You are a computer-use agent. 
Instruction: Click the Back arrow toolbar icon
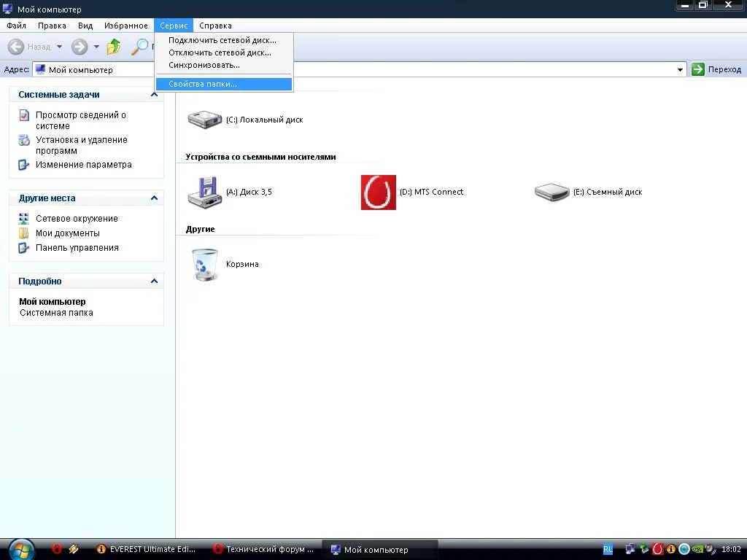tap(16, 47)
